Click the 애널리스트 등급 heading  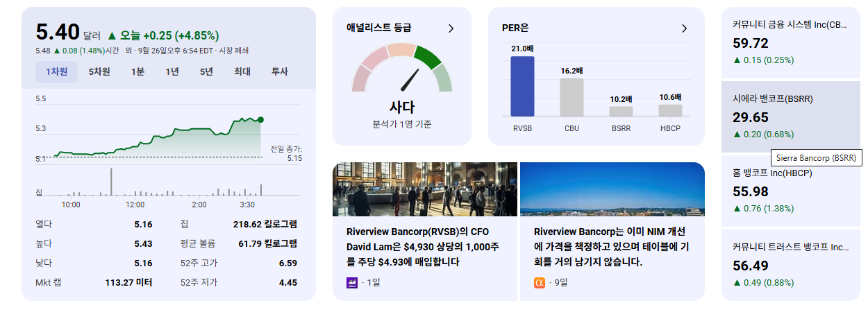[378, 28]
